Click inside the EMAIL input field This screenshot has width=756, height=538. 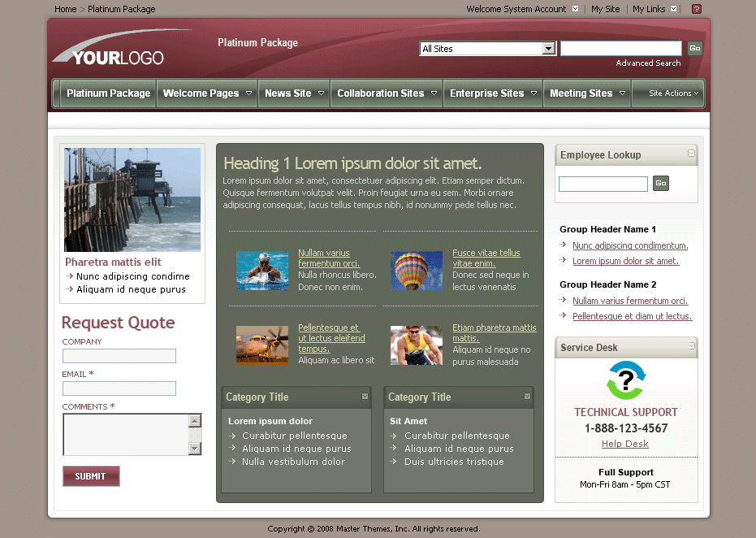point(119,388)
